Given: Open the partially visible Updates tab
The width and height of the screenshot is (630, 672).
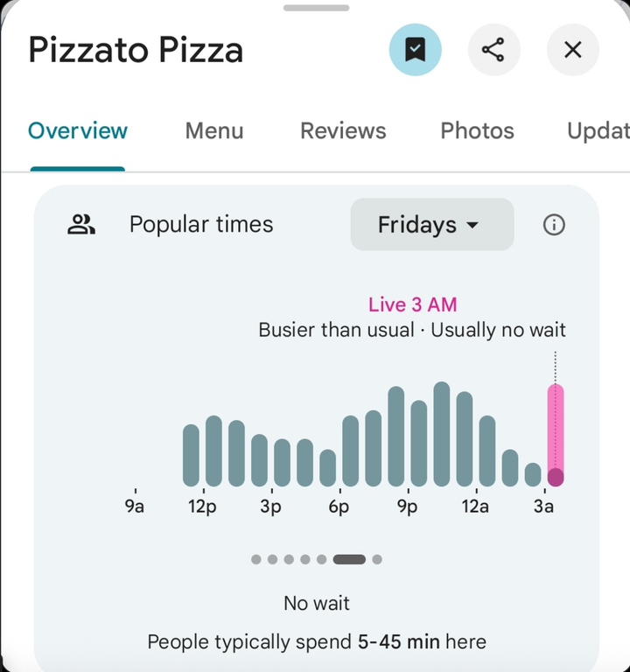Looking at the screenshot, I should [598, 131].
